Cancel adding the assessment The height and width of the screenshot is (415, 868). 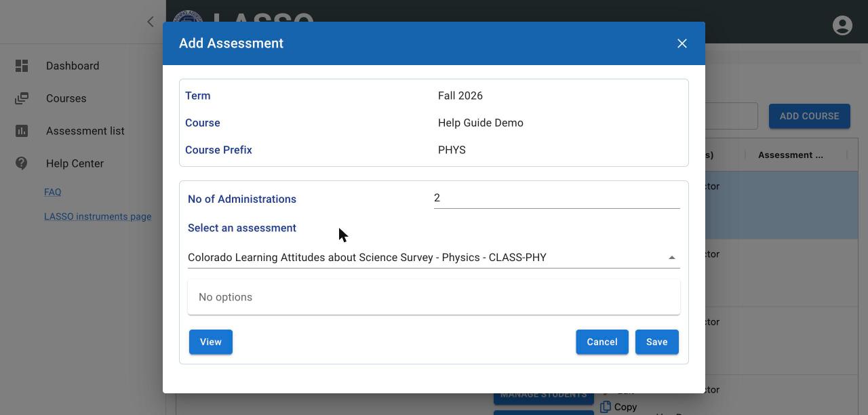[602, 342]
